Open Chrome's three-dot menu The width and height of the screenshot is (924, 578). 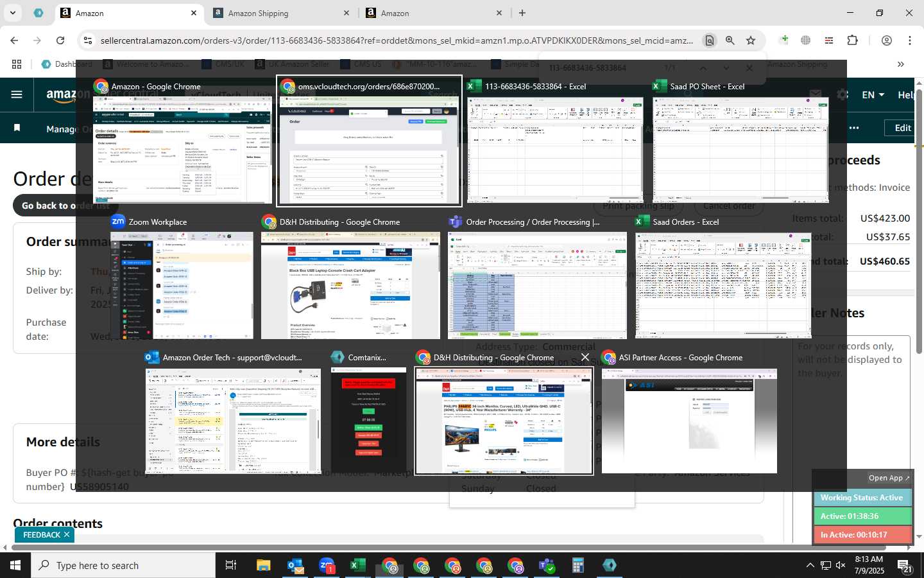point(909,40)
